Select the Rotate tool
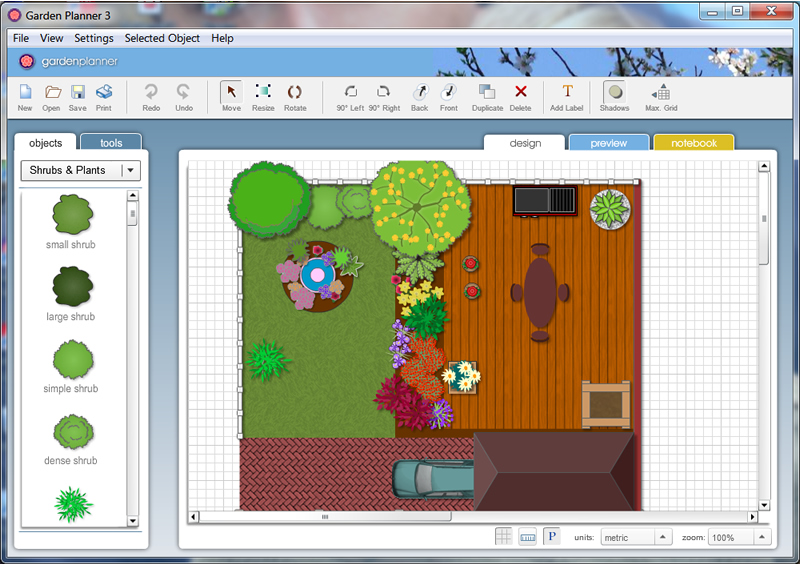 [295, 97]
